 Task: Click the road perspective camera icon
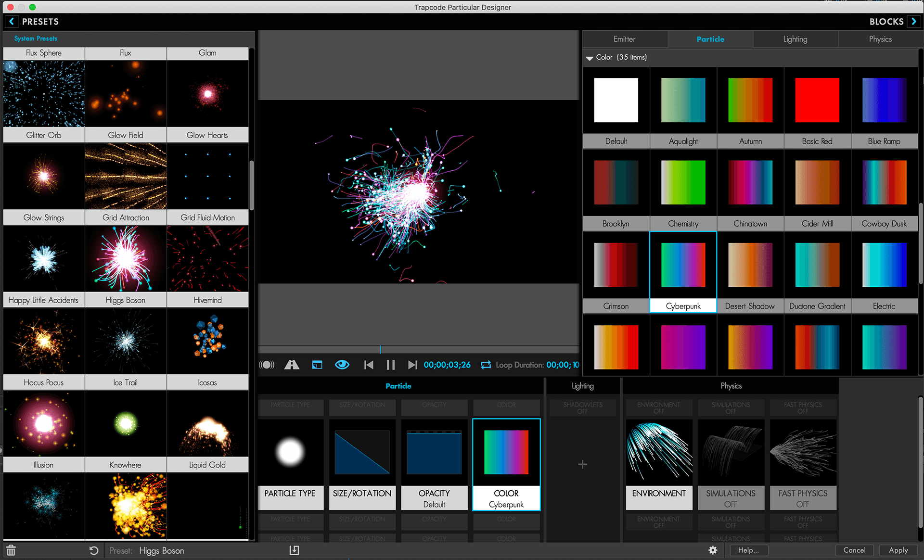click(x=292, y=365)
